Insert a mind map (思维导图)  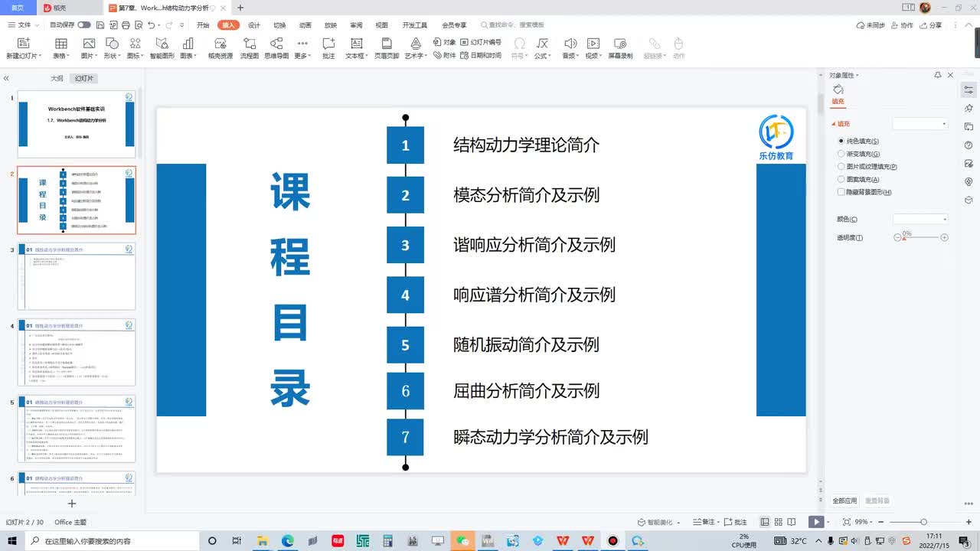276,44
